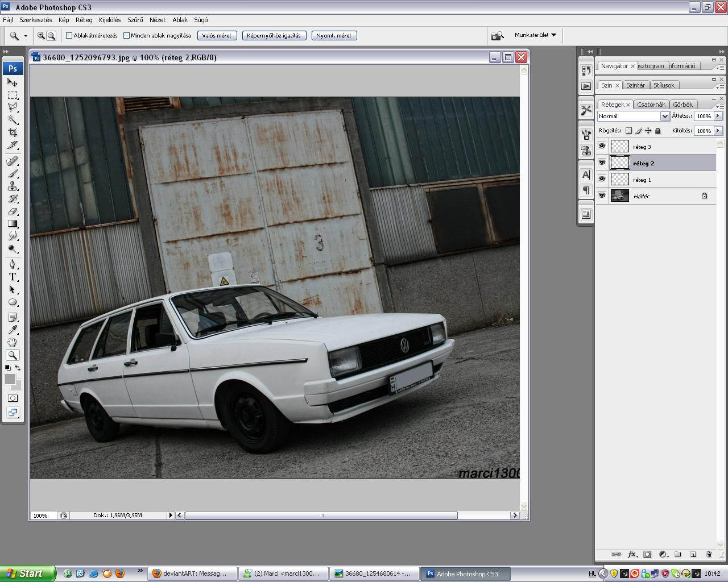Toggle lock position

click(648, 131)
